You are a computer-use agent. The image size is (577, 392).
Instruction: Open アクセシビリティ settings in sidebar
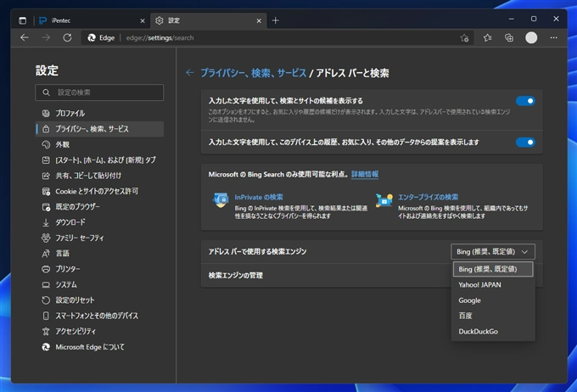point(99,331)
